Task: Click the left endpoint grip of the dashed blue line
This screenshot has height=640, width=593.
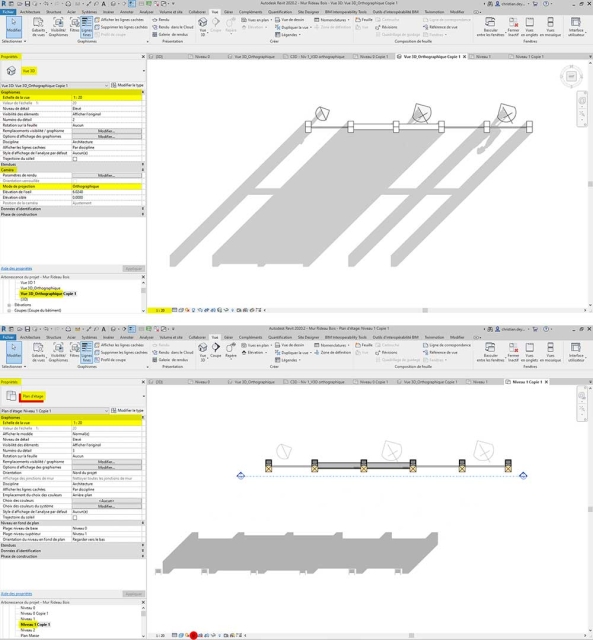Action: click(240, 476)
